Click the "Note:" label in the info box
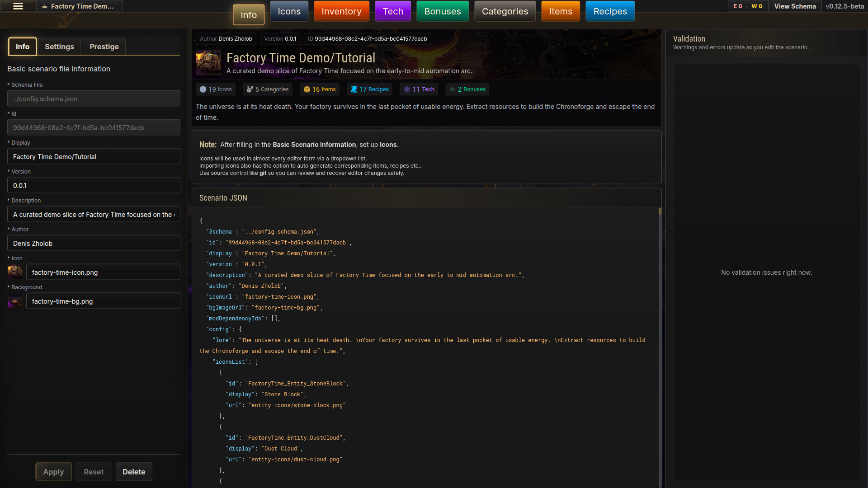The width and height of the screenshot is (868, 488). coord(208,145)
